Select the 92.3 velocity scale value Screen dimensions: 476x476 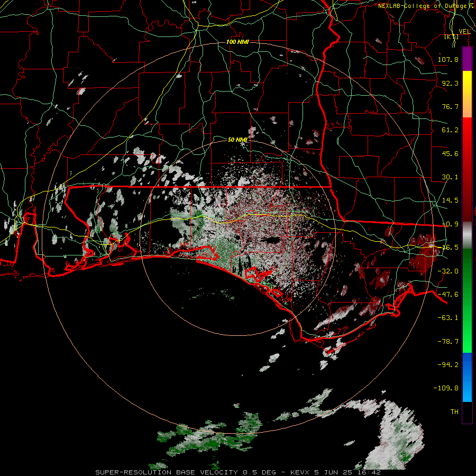coord(450,83)
